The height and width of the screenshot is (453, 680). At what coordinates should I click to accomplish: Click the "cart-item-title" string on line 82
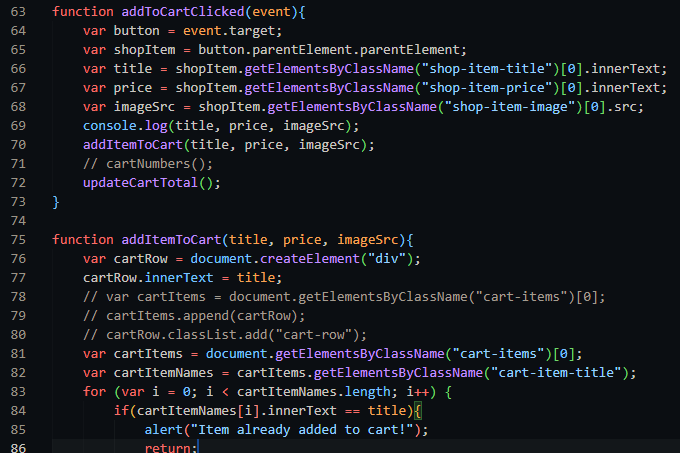[x=556, y=373]
